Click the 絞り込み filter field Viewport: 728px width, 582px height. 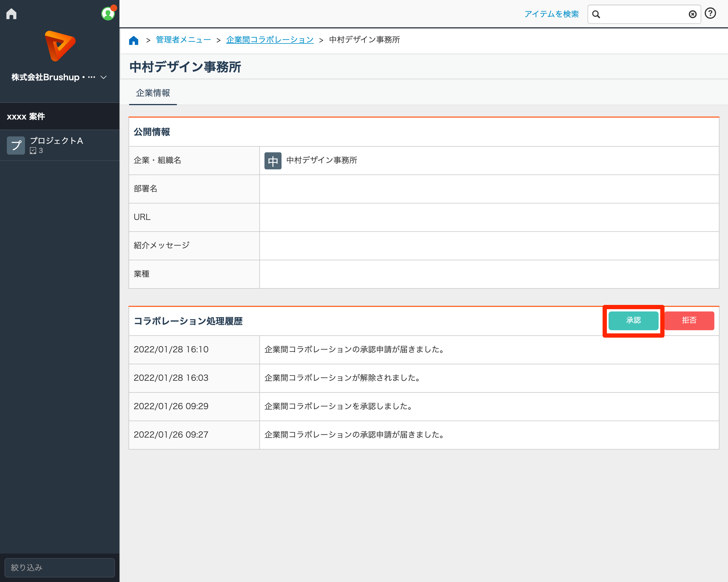click(x=60, y=568)
